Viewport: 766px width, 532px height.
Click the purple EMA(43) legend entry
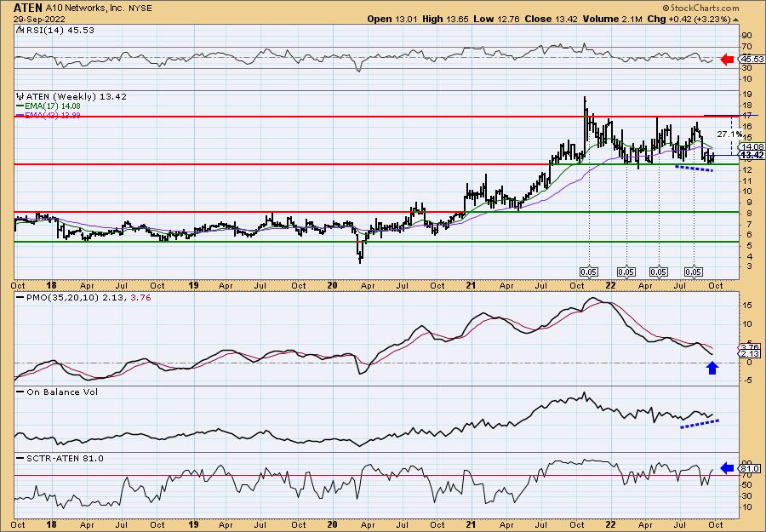click(x=49, y=115)
